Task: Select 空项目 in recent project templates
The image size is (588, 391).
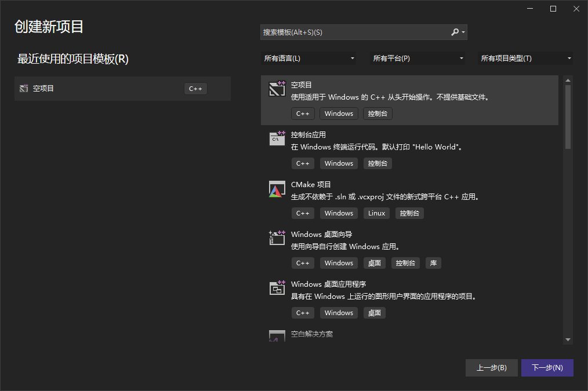Action: point(122,89)
